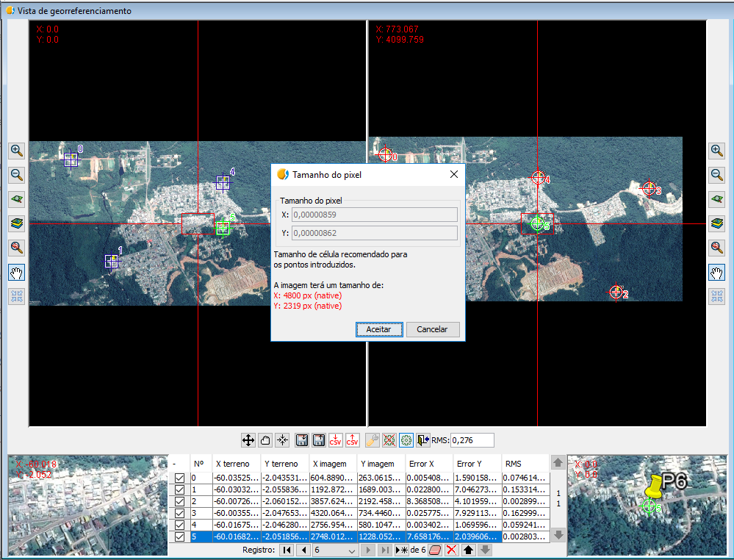This screenshot has height=560, width=734.
Task: Go to the first record button
Action: click(x=287, y=550)
